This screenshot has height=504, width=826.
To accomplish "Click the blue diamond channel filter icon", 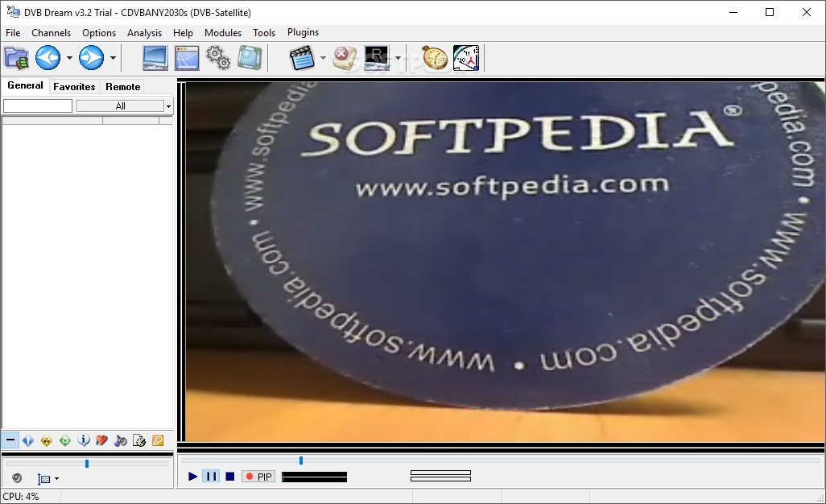I will (x=28, y=440).
